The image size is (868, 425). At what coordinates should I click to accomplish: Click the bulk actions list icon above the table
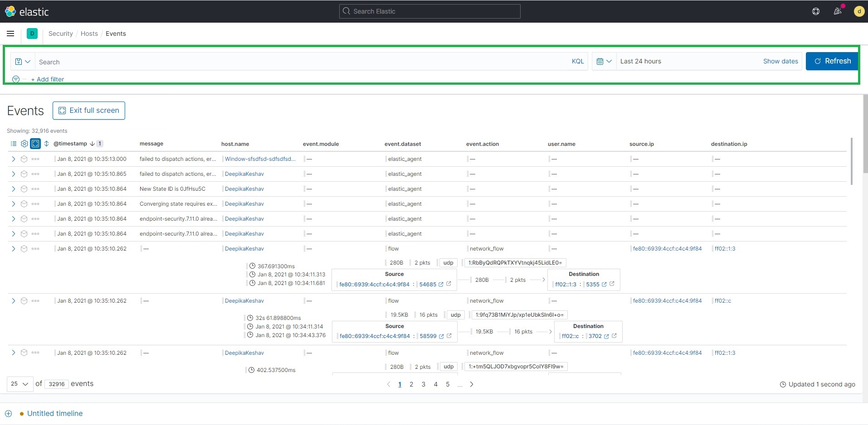coord(13,144)
